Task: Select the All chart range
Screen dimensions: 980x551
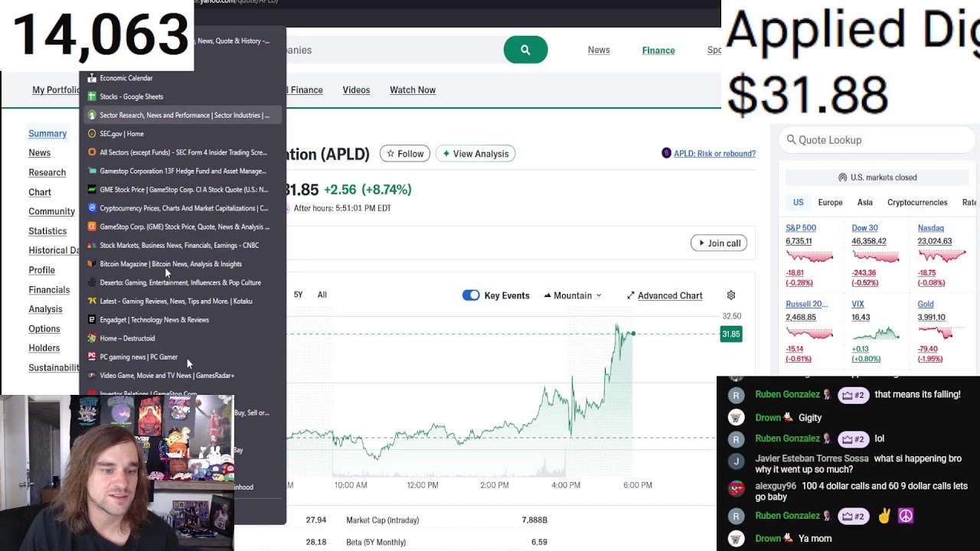Action: pyautogui.click(x=322, y=295)
